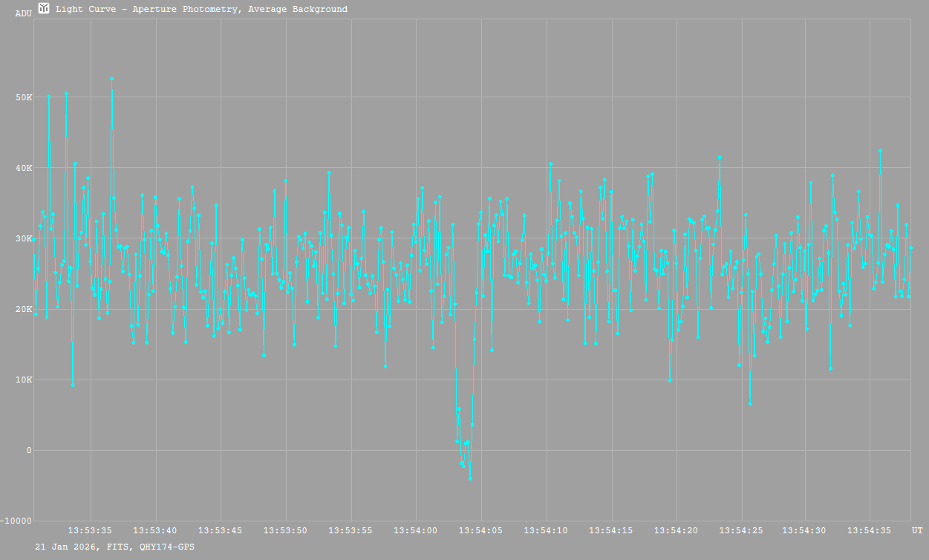The width and height of the screenshot is (929, 560).
Task: Click the highest peak data point above 50K
Action: 112,78
